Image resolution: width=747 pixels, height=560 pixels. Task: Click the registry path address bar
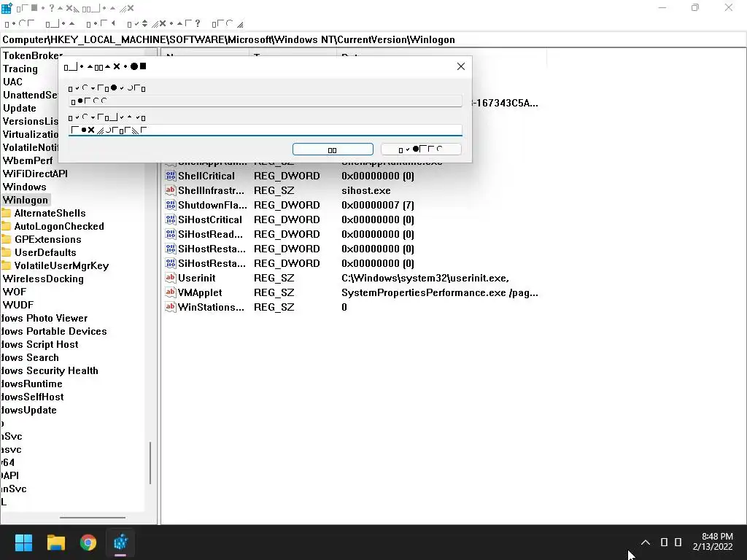(x=373, y=39)
